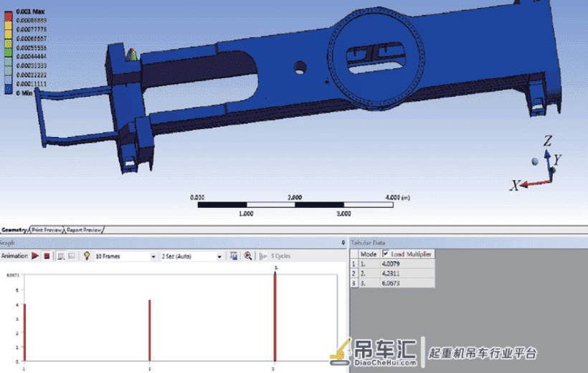
Task: Select table row header 1
Action: [354, 264]
